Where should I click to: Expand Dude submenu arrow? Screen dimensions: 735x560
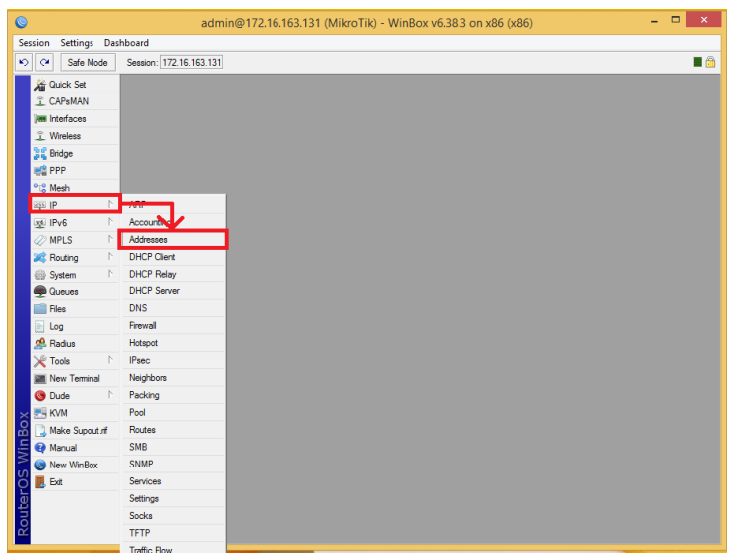point(110,395)
